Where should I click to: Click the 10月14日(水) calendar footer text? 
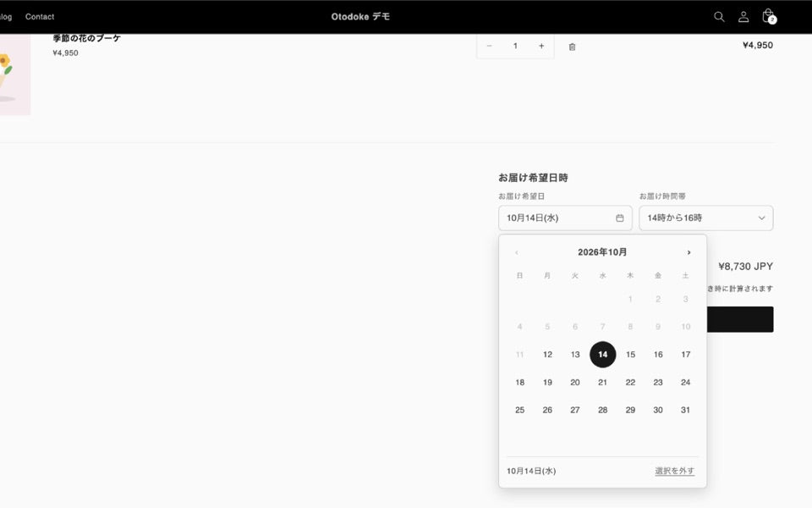coord(531,472)
